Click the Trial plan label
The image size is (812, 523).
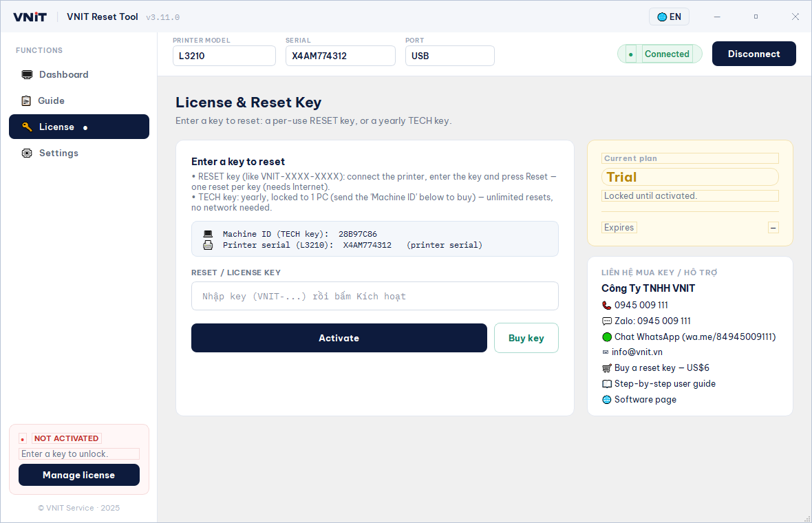click(x=621, y=177)
